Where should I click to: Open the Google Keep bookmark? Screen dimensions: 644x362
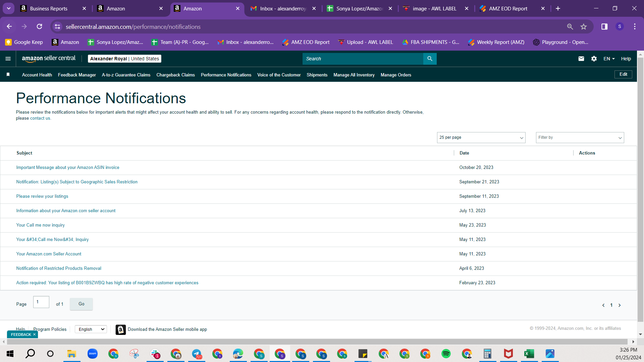(x=24, y=42)
